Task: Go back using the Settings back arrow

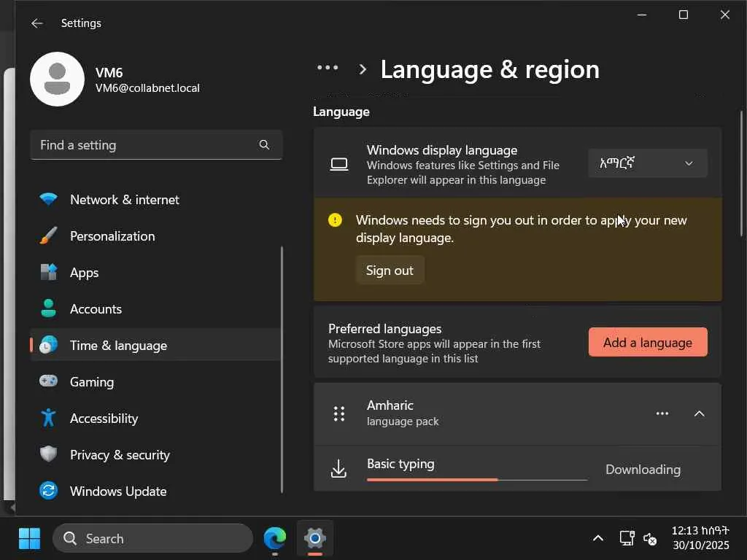Action: (36, 23)
